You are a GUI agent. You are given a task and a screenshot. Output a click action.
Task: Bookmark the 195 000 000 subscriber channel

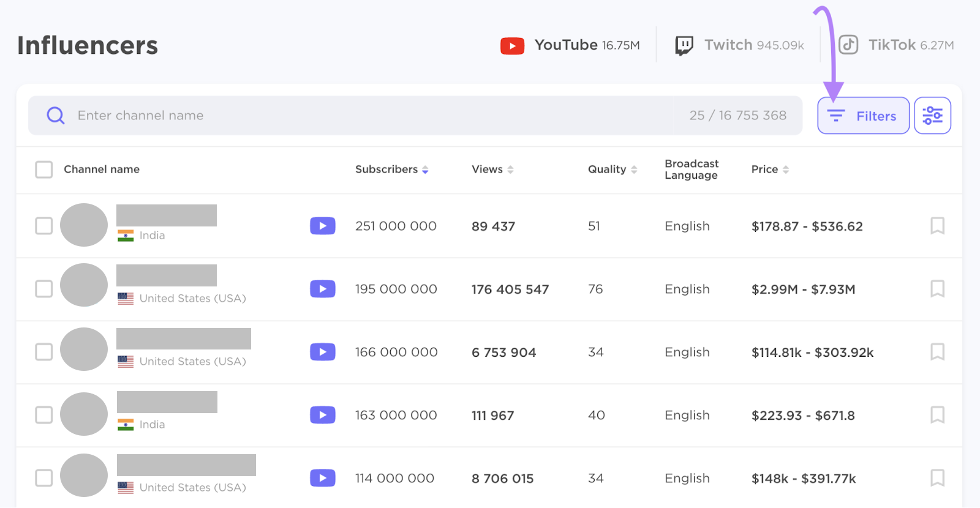coord(937,289)
